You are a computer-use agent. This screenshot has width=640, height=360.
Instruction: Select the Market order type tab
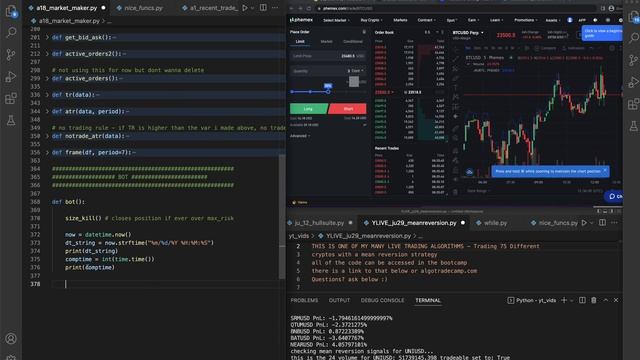(x=326, y=42)
